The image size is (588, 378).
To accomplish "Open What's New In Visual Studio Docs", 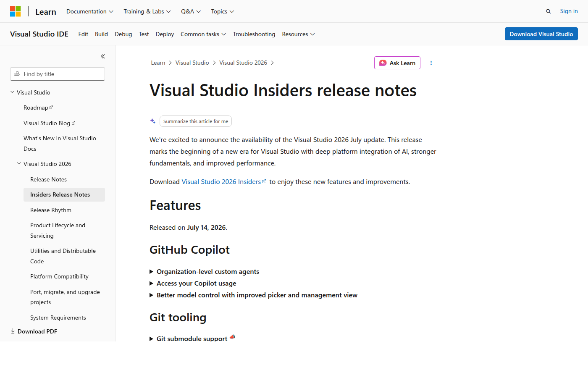I will click(x=60, y=143).
